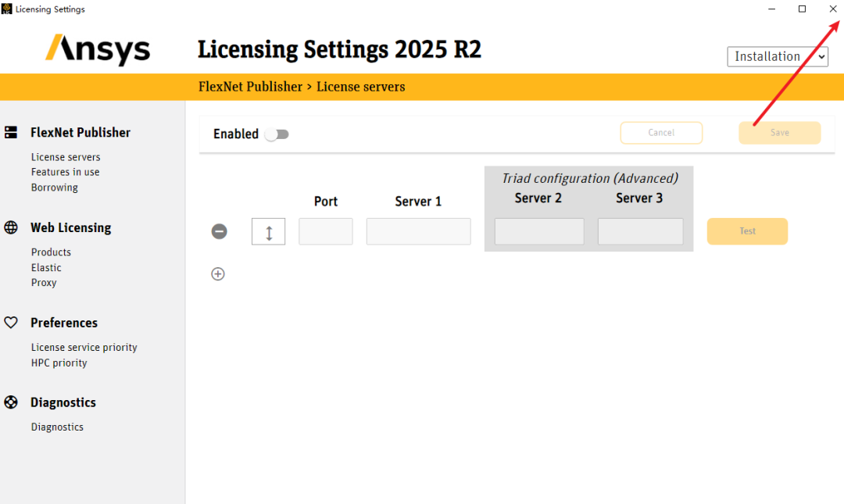
Task: Open Elastic under Web Licensing
Action: tap(46, 267)
